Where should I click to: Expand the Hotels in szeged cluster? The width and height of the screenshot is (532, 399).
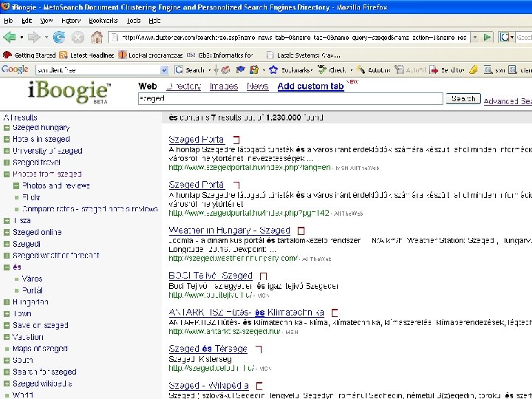(7, 139)
